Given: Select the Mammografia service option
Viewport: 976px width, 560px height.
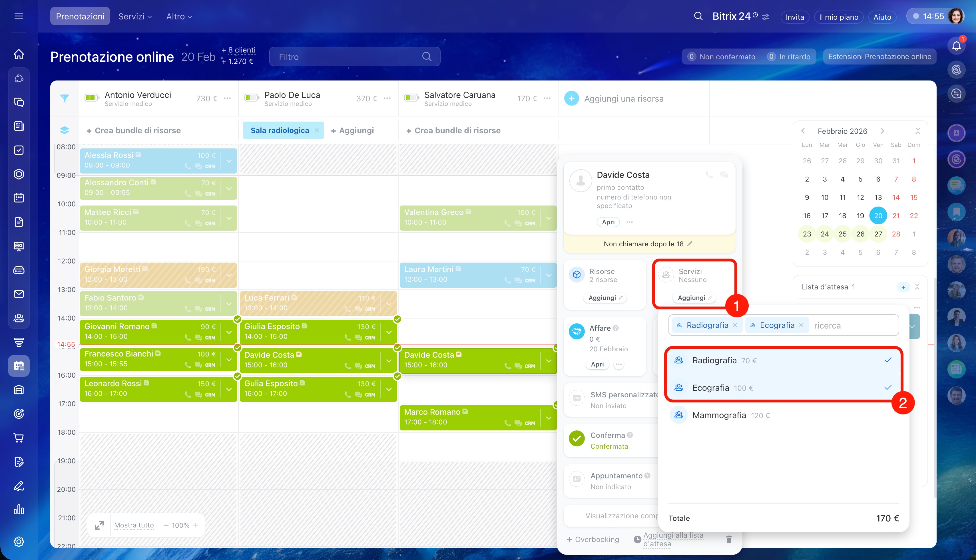Looking at the screenshot, I should [719, 415].
